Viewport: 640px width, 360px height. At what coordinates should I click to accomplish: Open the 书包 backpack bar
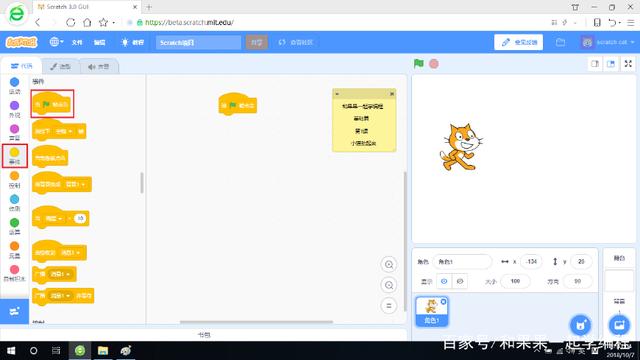[204, 335]
